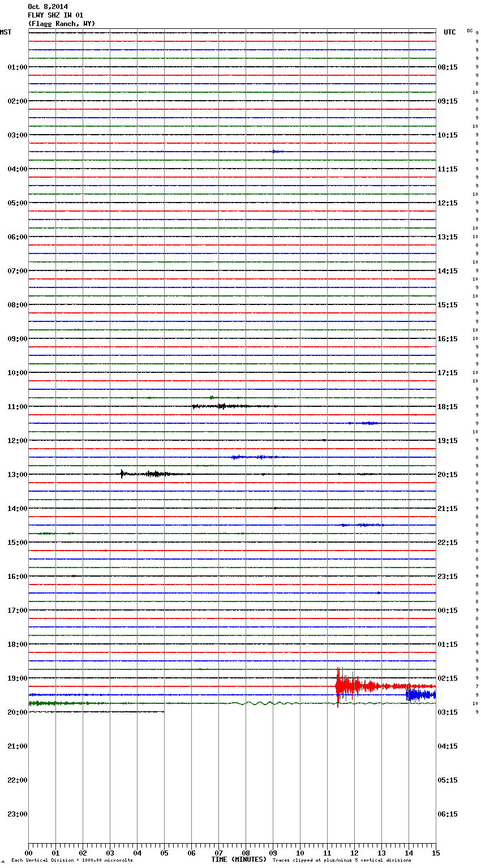
Task: Click the UTC timezone header
Action: click(450, 32)
